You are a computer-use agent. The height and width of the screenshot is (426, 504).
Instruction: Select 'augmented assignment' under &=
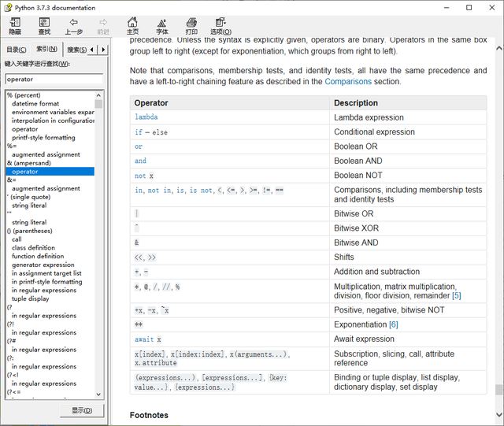(x=46, y=188)
